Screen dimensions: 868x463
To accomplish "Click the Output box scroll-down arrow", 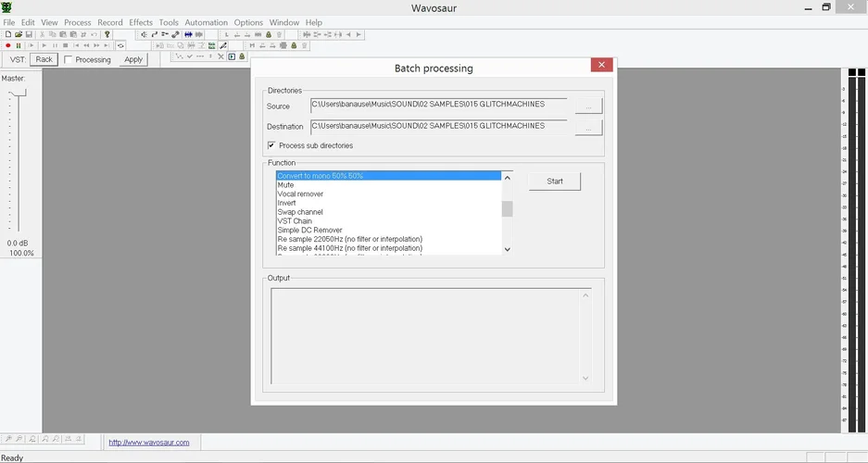I will [x=585, y=379].
